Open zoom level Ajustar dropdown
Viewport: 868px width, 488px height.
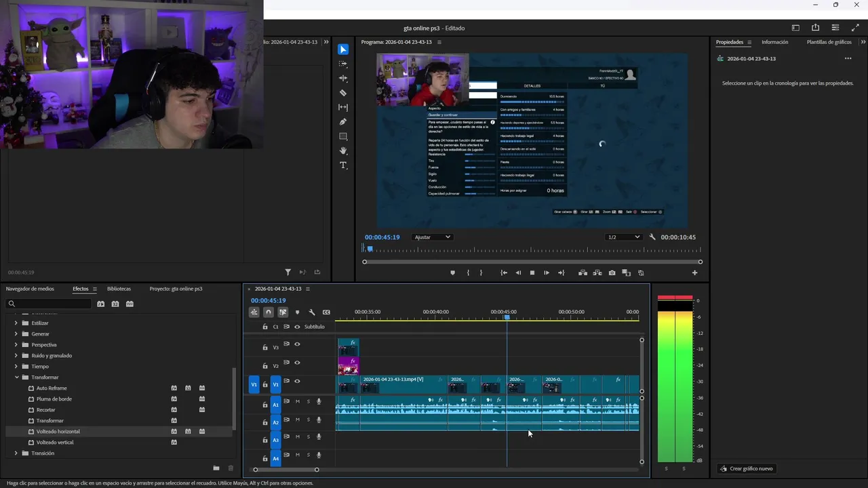coord(432,237)
